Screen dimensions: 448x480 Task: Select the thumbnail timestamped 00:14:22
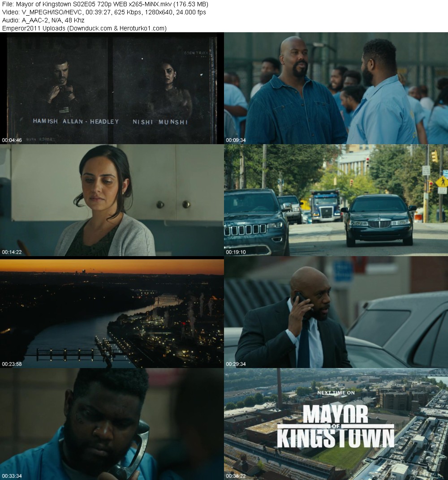[112, 200]
